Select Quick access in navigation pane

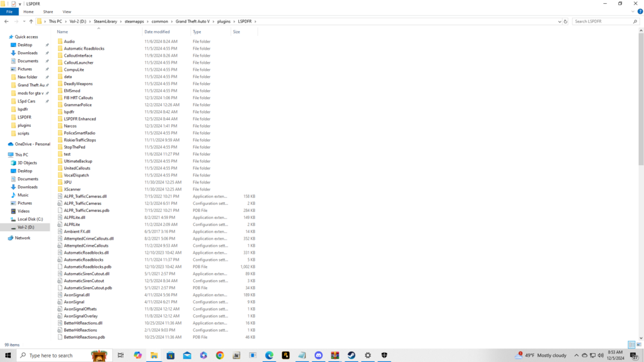pyautogui.click(x=26, y=37)
